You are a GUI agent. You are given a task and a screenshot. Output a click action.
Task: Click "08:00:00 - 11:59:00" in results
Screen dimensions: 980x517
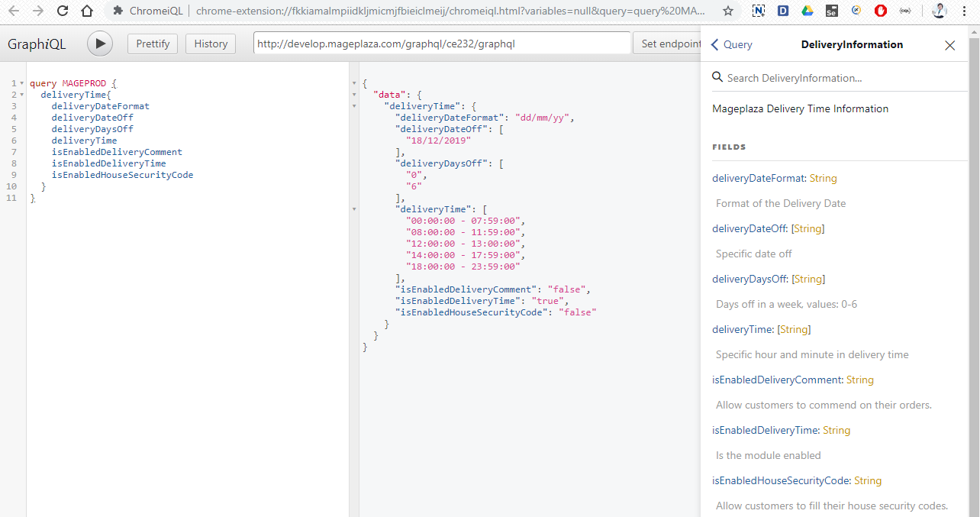click(463, 232)
